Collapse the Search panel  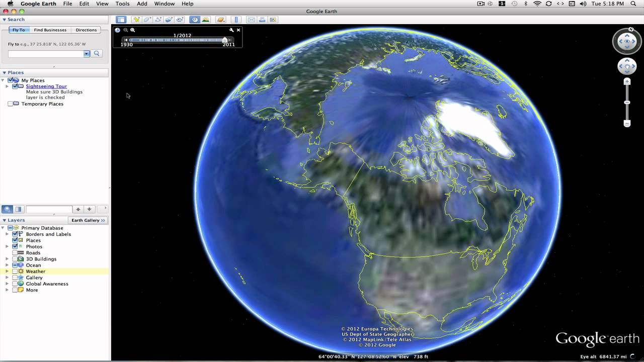5,20
